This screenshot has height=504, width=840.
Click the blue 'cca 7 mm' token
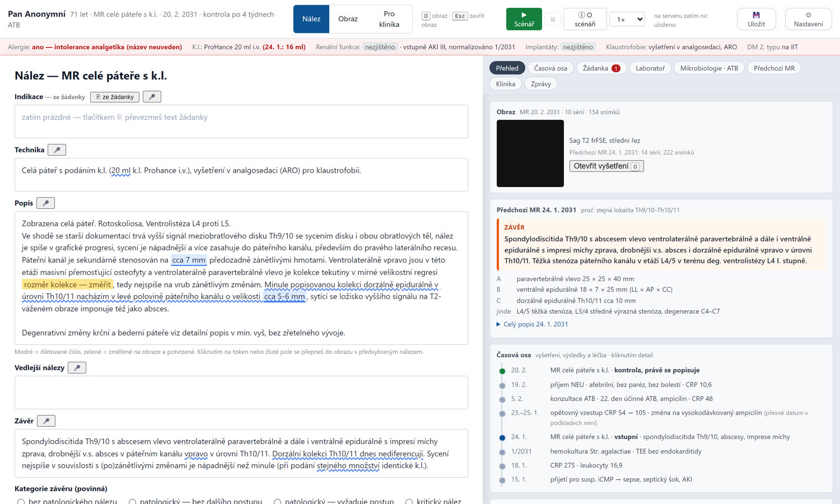pyautogui.click(x=189, y=260)
